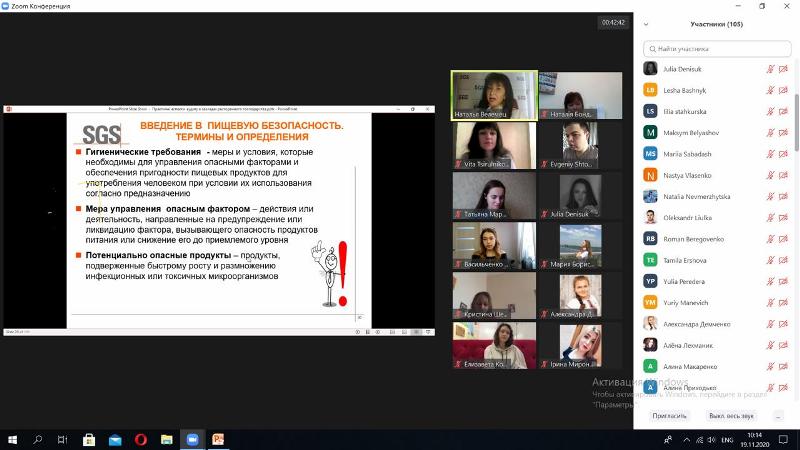Toggle Yuriy Manevich's microphone icon
Image resolution: width=800 pixels, height=450 pixels.
(770, 303)
